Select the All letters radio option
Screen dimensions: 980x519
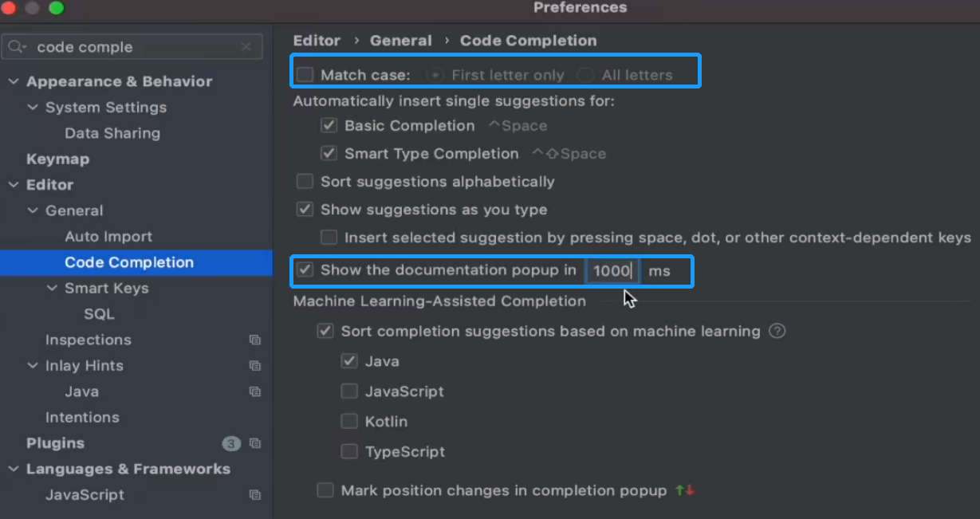tap(586, 75)
